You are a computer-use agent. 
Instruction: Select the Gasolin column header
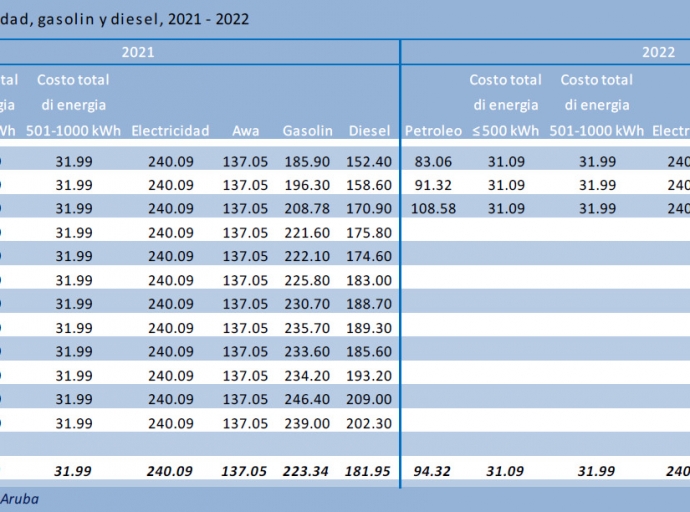[307, 131]
